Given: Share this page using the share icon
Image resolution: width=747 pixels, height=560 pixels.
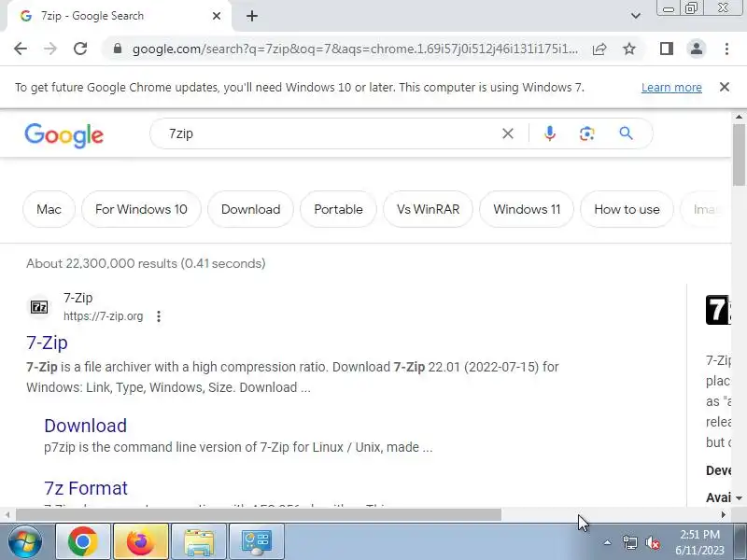Looking at the screenshot, I should coord(599,49).
